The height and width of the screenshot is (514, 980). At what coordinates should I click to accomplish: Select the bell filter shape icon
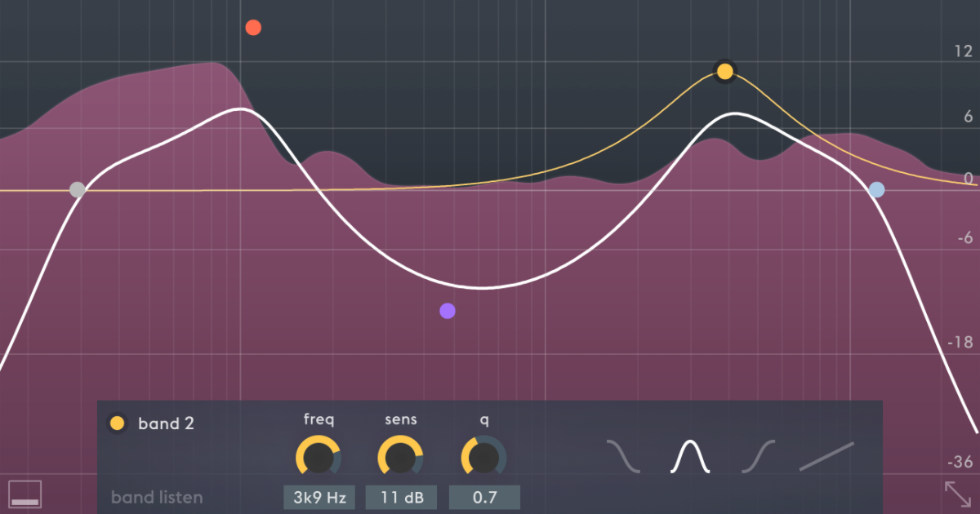click(x=690, y=457)
